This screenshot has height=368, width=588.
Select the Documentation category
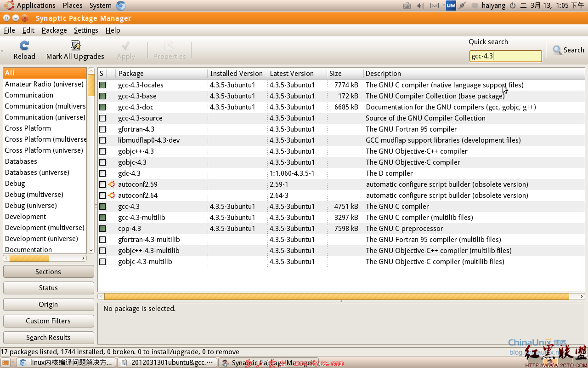[45, 249]
